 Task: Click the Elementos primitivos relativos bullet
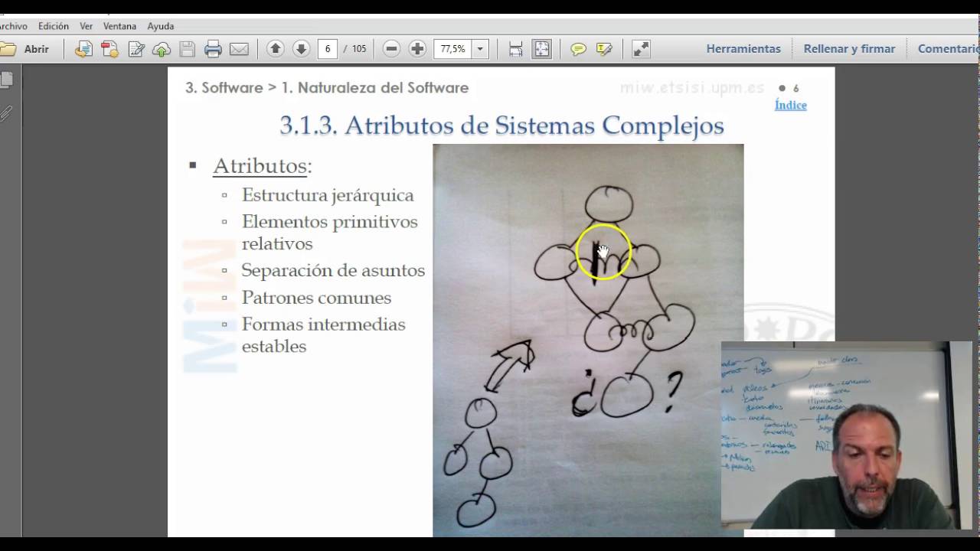[x=329, y=233]
